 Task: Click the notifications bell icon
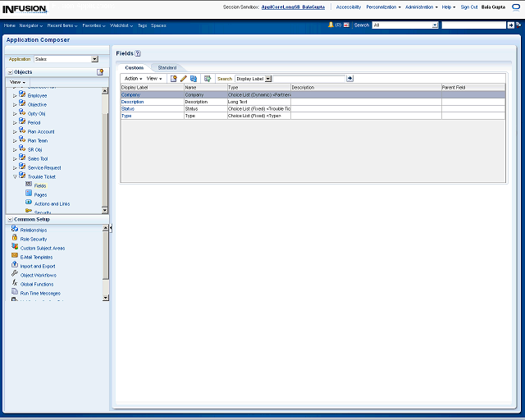331,25
